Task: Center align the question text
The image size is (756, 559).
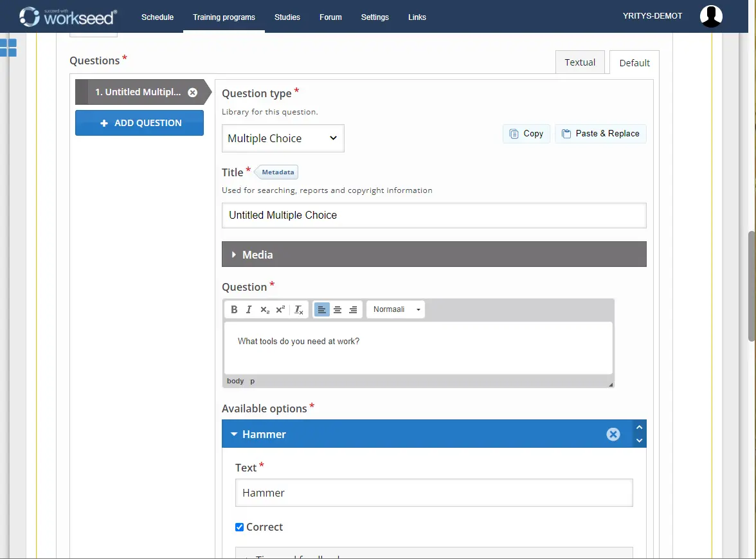Action: pyautogui.click(x=337, y=309)
